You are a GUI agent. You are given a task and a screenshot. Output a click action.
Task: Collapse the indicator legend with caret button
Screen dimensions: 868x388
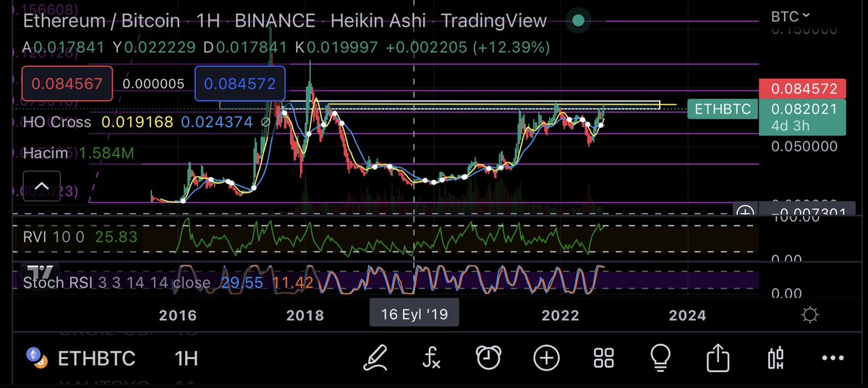point(41,188)
